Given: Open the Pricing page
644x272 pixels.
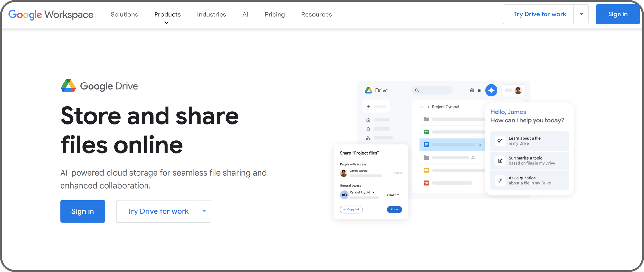Looking at the screenshot, I should coord(275,15).
